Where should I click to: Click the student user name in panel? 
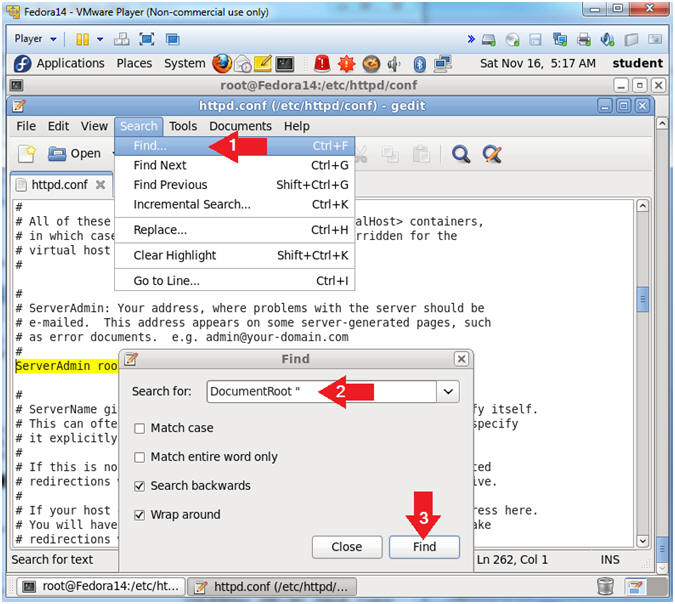[x=638, y=63]
